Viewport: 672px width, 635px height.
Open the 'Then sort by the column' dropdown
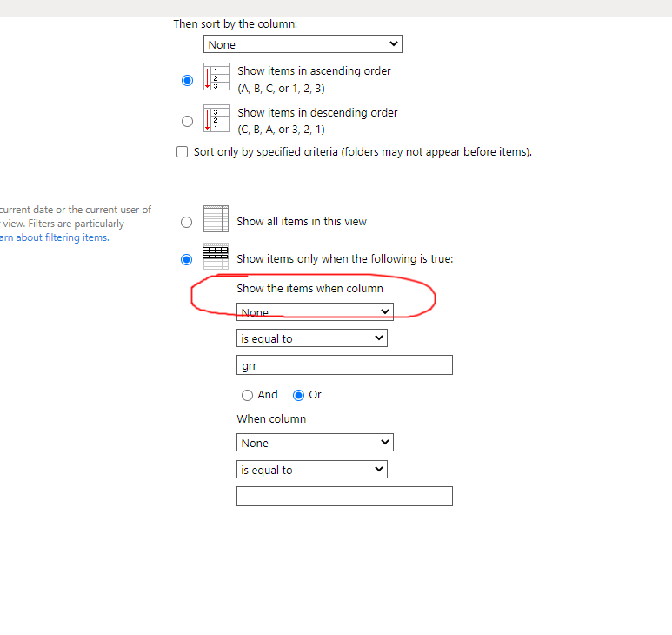click(x=303, y=44)
